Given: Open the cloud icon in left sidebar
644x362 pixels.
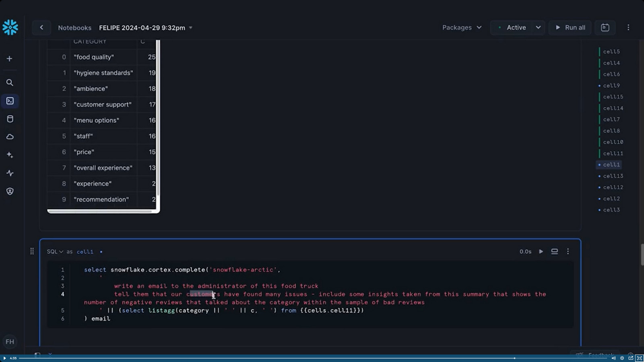Looking at the screenshot, I should pos(10,137).
